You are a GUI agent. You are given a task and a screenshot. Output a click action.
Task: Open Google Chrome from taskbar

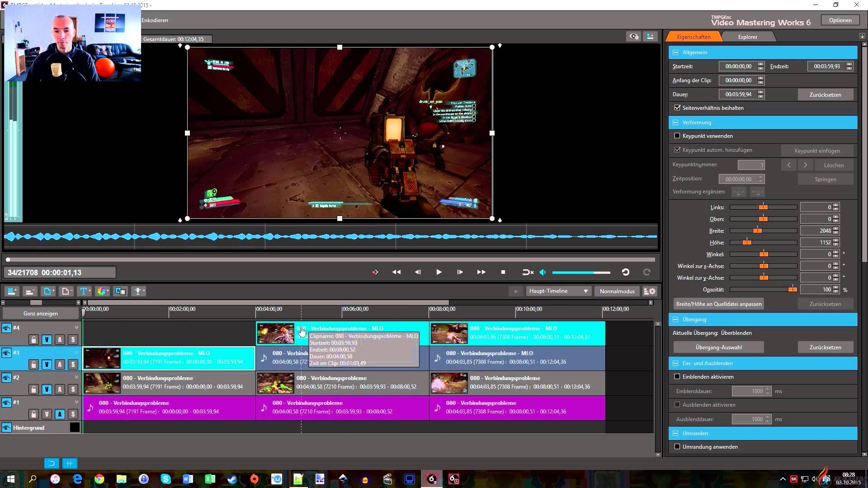(x=99, y=479)
